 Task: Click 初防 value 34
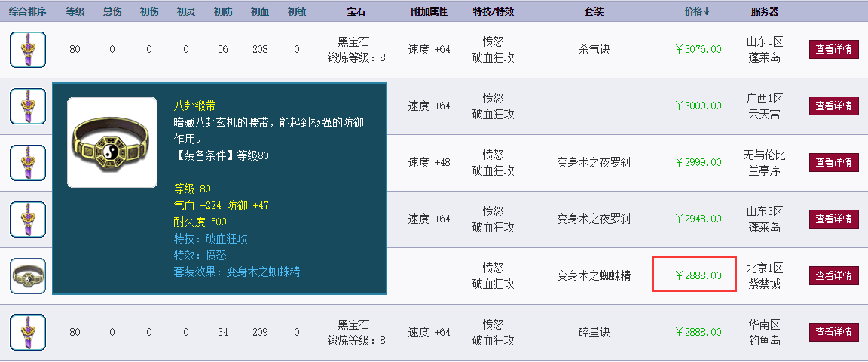[222, 332]
